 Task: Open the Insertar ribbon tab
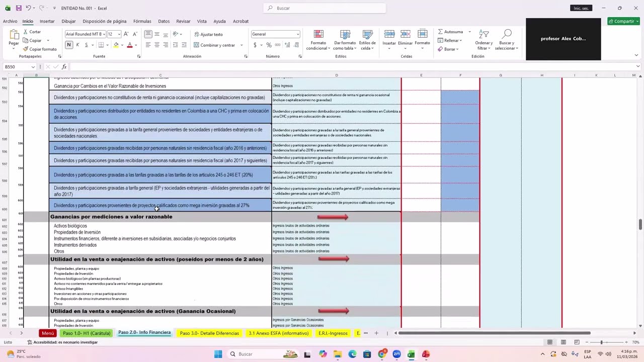47,21
